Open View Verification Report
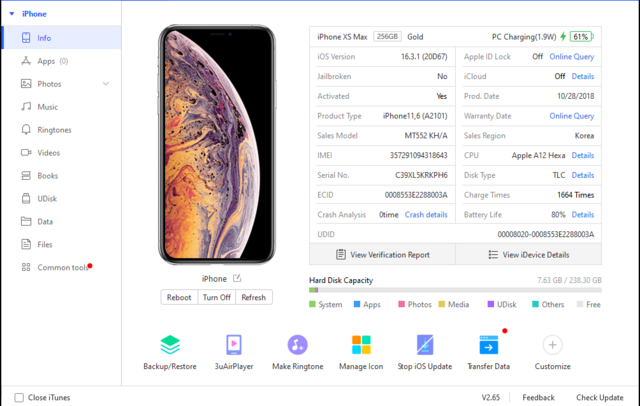The width and height of the screenshot is (640, 406). point(382,255)
